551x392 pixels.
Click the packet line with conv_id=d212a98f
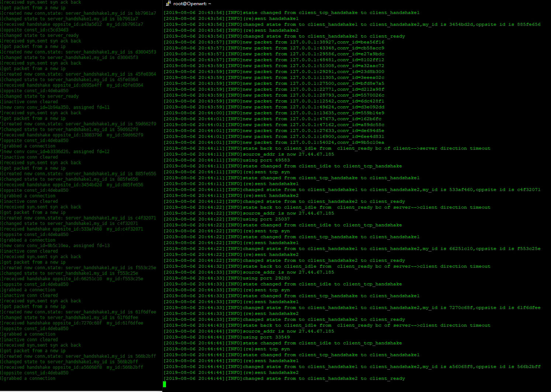(x=274, y=89)
